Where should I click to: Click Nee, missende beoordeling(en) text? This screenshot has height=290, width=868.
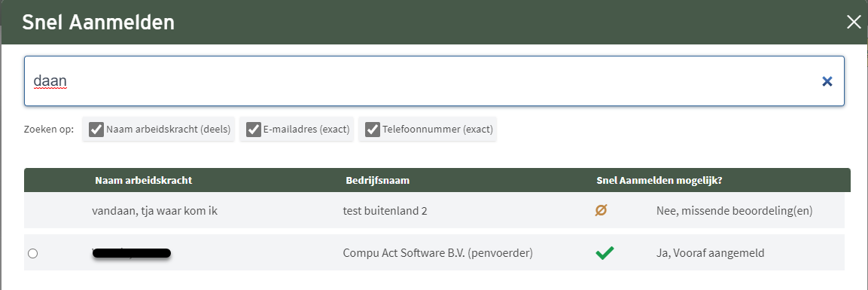734,210
